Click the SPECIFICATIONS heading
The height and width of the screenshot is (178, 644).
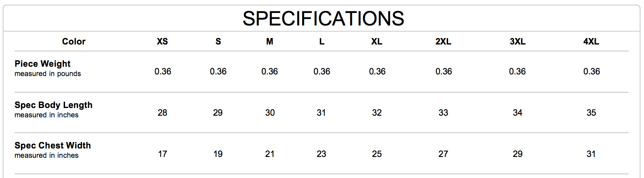click(323, 19)
